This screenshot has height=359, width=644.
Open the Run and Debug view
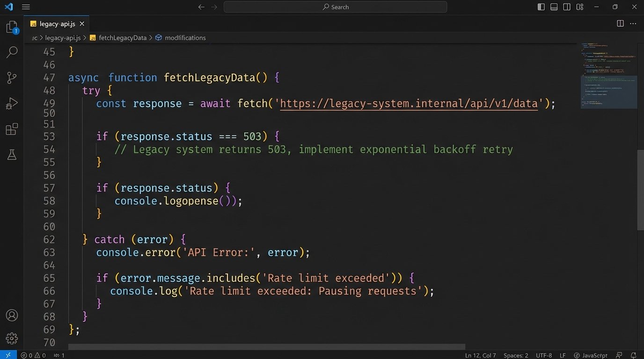coord(12,103)
